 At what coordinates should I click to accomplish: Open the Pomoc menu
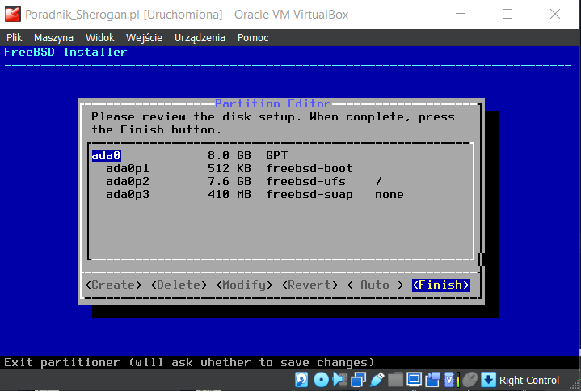(x=253, y=37)
